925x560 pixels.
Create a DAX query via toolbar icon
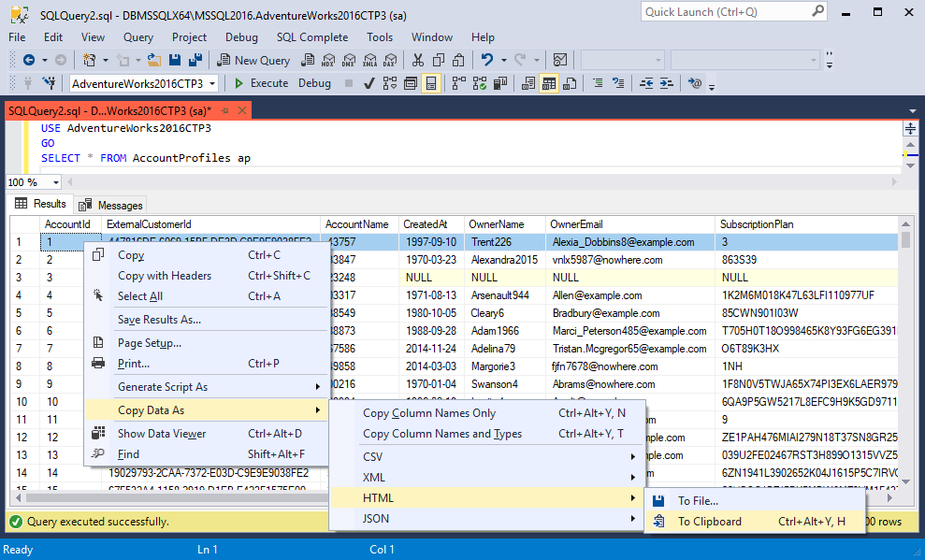point(390,60)
